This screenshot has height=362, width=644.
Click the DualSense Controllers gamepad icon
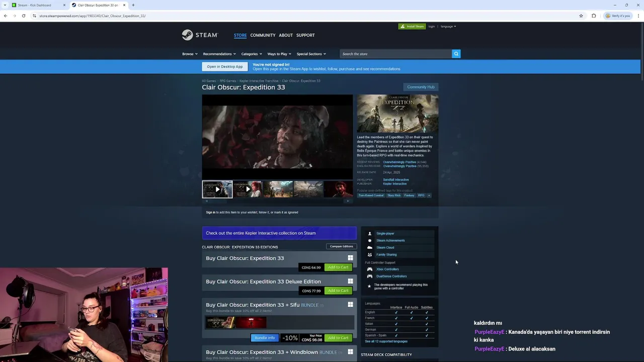pyautogui.click(x=370, y=276)
